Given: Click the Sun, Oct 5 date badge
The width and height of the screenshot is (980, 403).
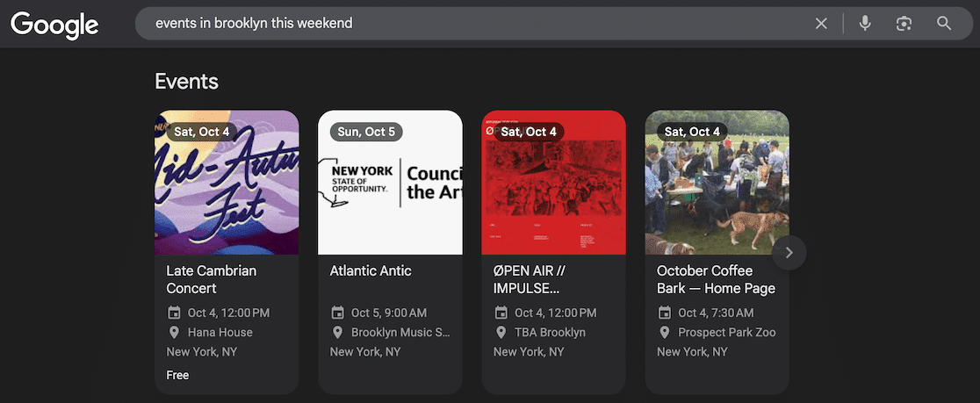Looking at the screenshot, I should [x=367, y=132].
